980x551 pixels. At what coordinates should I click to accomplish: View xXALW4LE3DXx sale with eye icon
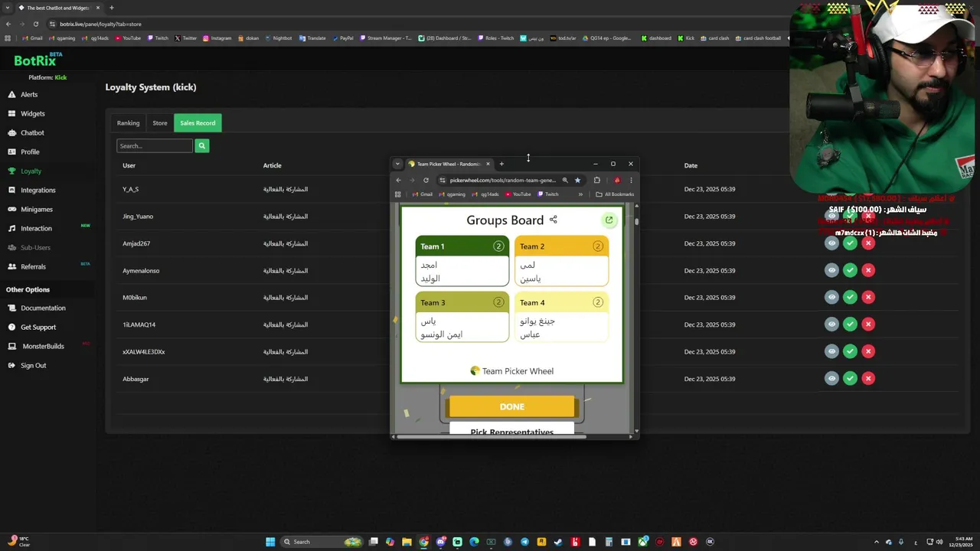pyautogui.click(x=831, y=351)
